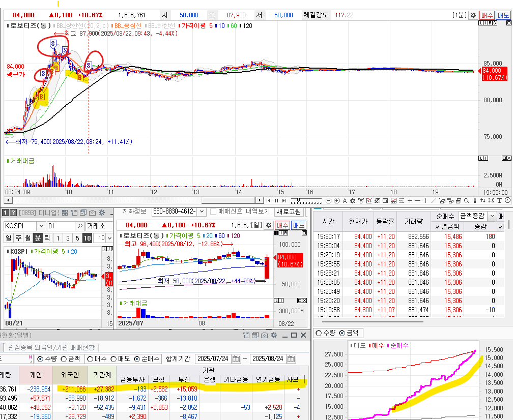Click the add-indicator chart icon with plus

coord(369,200)
